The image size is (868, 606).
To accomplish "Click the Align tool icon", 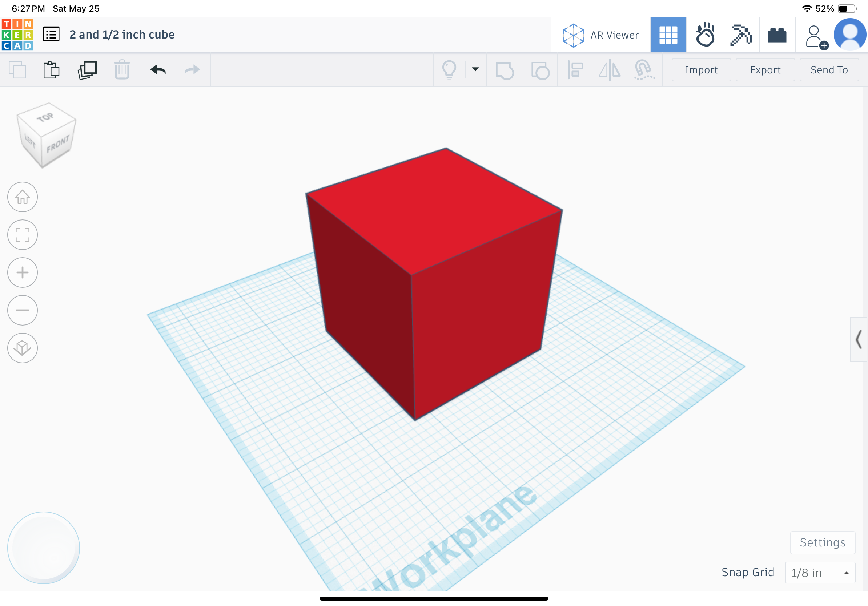I will coord(575,70).
